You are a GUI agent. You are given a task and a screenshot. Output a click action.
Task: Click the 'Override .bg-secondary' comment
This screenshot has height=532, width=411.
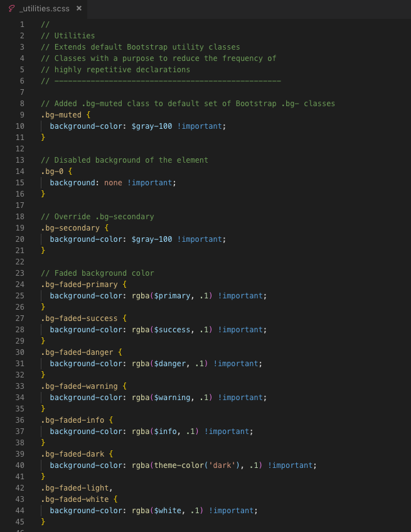[x=104, y=217]
